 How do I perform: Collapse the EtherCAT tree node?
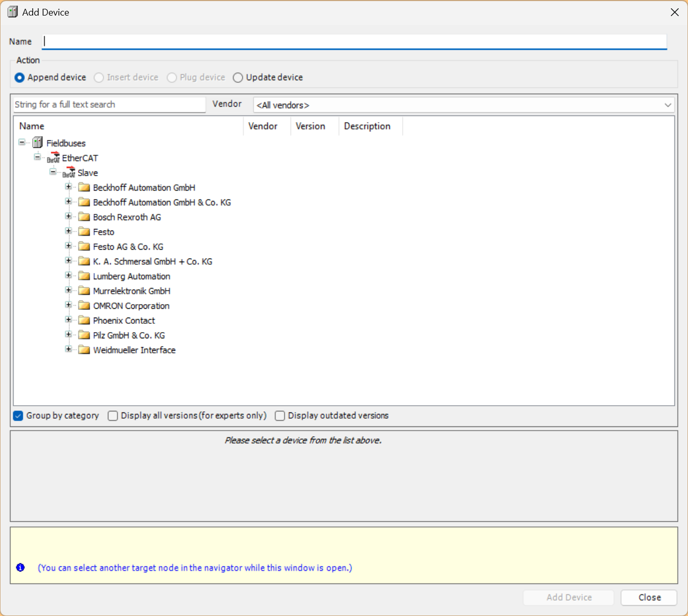pyautogui.click(x=37, y=156)
